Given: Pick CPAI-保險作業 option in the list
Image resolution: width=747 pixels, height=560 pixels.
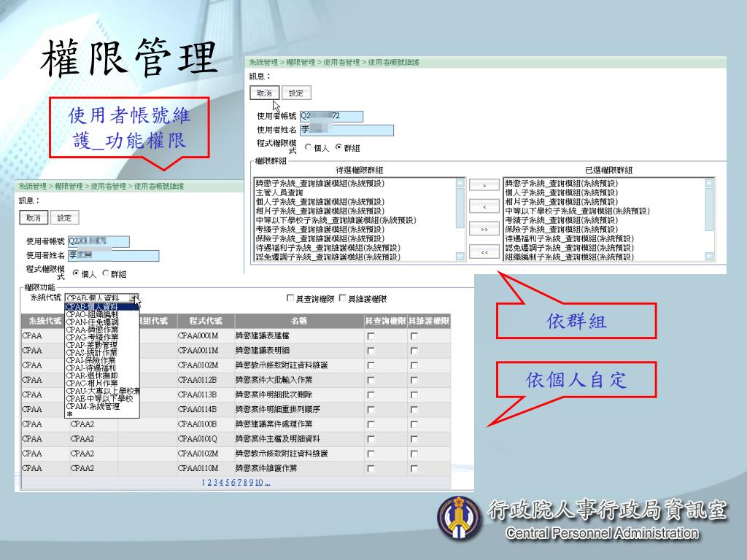Looking at the screenshot, I should [x=102, y=360].
